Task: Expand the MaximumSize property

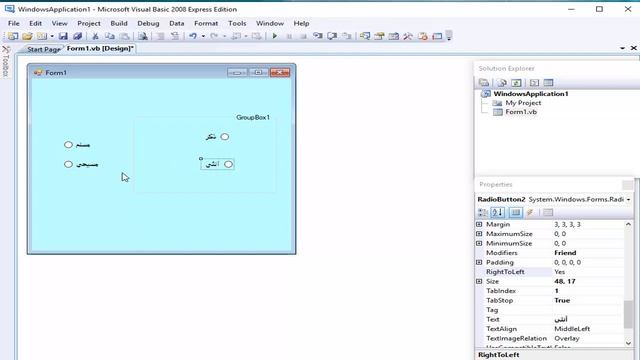Action: (479, 234)
